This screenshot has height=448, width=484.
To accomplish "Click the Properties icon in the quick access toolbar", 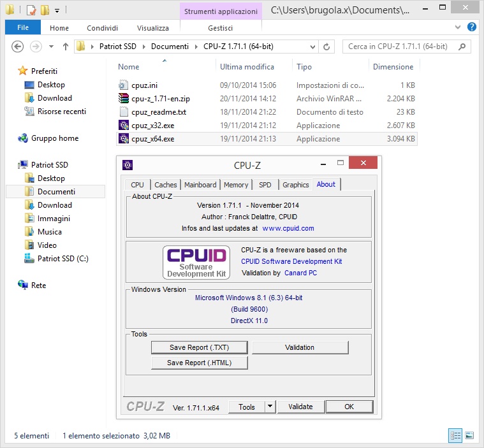I will (x=31, y=10).
